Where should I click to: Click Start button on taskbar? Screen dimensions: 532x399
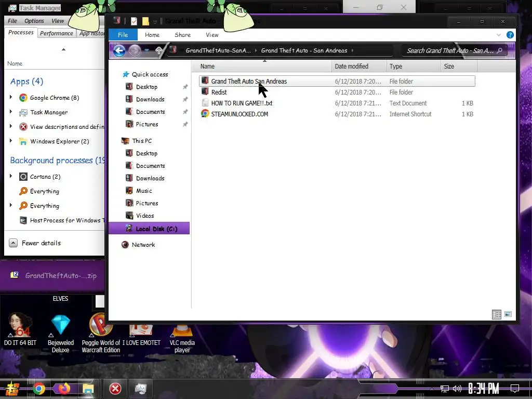click(x=11, y=389)
